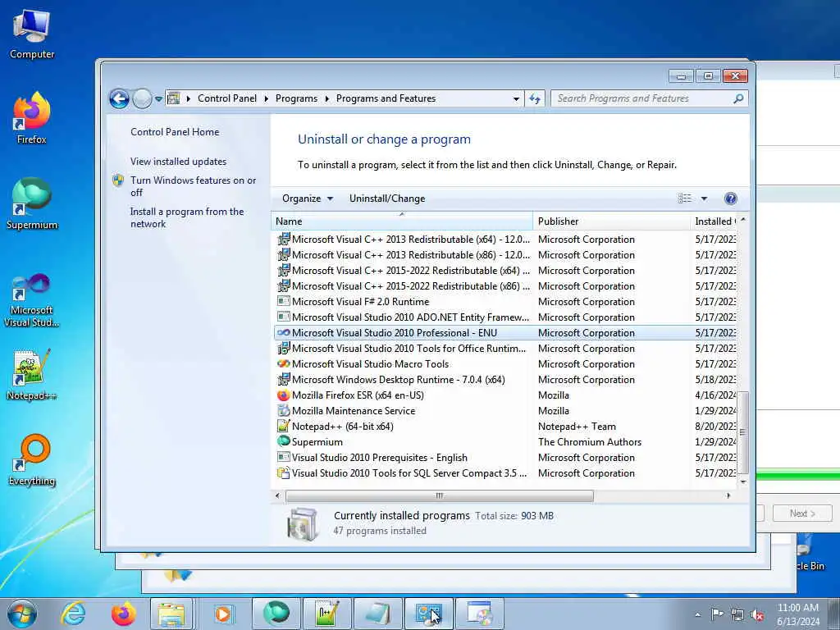Click the Forward navigation arrow
The width and height of the screenshot is (840, 630).
pyautogui.click(x=142, y=98)
